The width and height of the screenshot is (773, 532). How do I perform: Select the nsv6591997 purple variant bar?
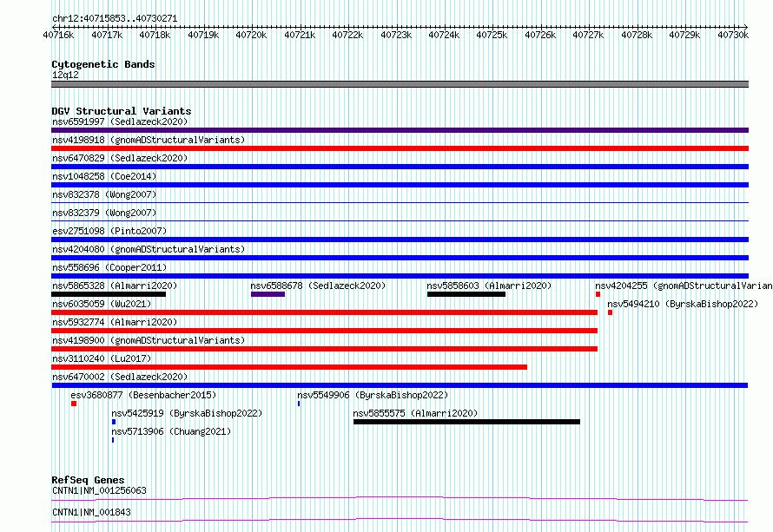pos(400,130)
